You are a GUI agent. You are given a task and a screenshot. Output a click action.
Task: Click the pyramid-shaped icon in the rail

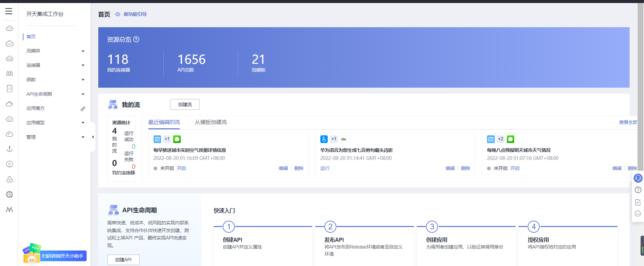click(x=9, y=149)
